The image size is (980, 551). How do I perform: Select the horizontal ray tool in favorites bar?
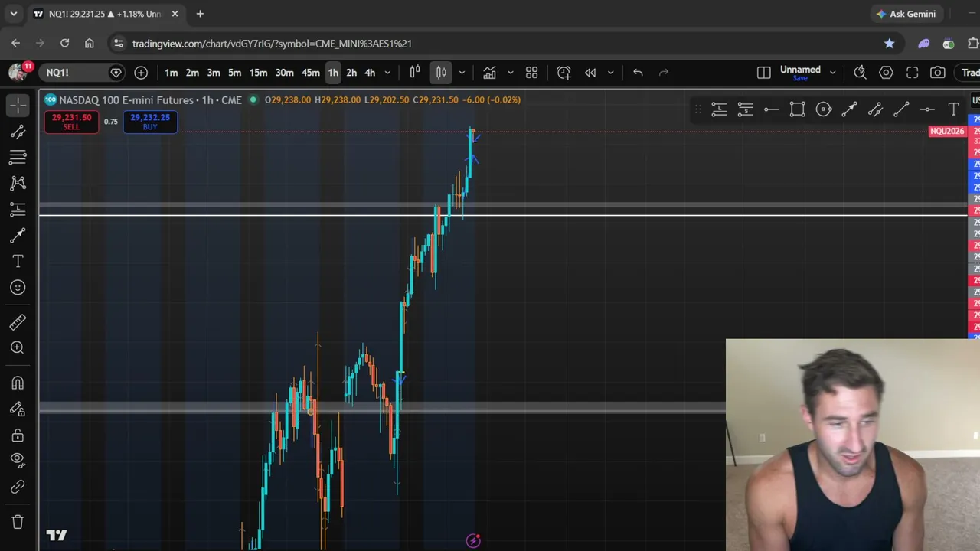pos(771,110)
